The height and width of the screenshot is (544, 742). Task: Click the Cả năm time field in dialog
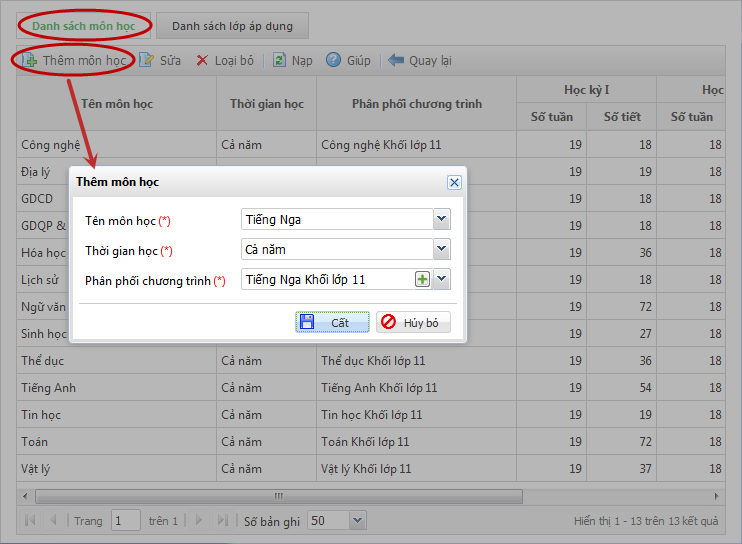pos(337,249)
